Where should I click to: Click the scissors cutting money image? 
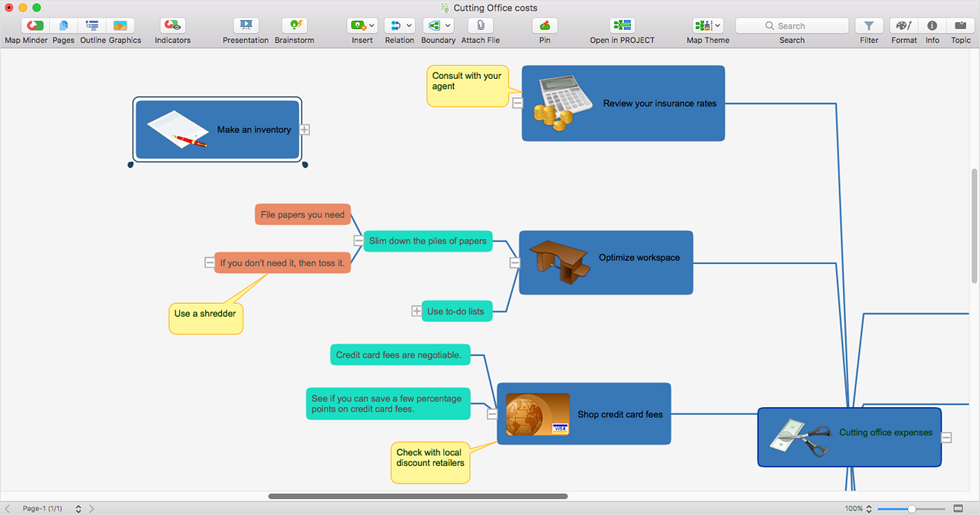[800, 438]
